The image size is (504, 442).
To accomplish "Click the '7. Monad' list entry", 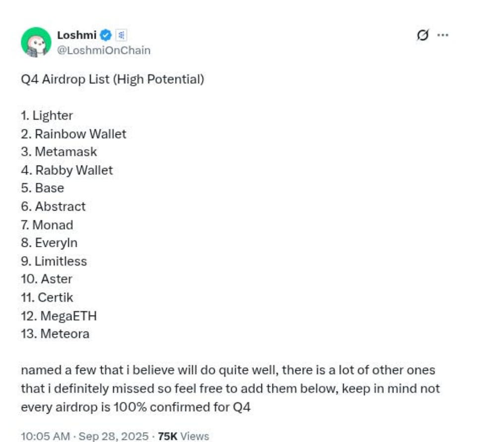I will tap(47, 224).
